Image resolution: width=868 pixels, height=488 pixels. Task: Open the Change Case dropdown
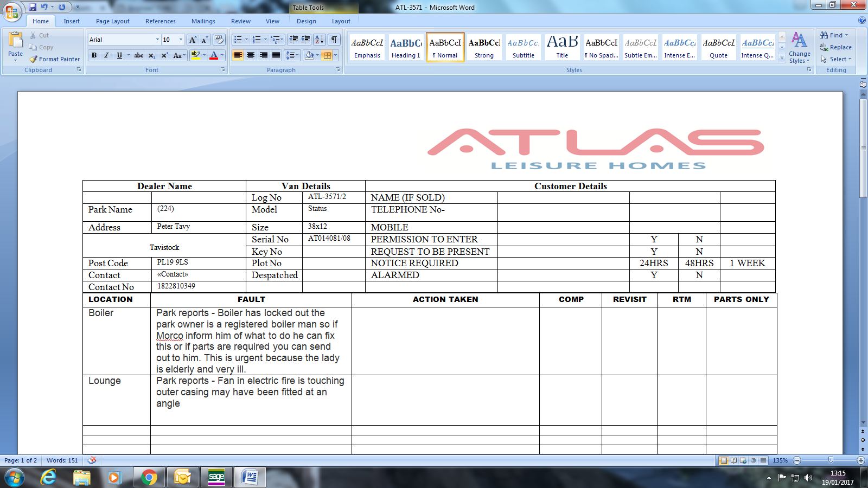click(x=179, y=55)
